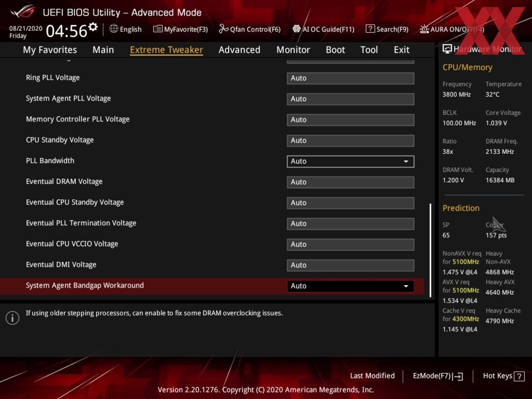Screen dimensions: 532x399
Task: Click the 4868 MHz Heavy Non-AVX value
Action: (x=500, y=272)
